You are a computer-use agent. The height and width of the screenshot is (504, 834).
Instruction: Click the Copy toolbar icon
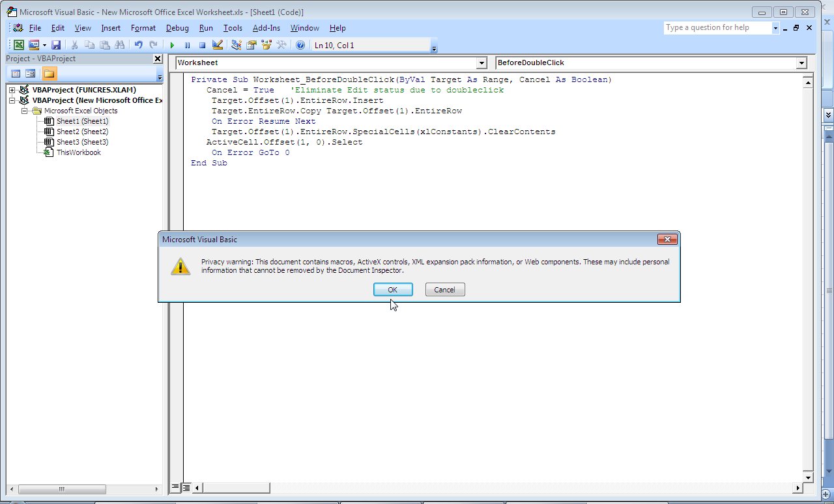pyautogui.click(x=90, y=45)
